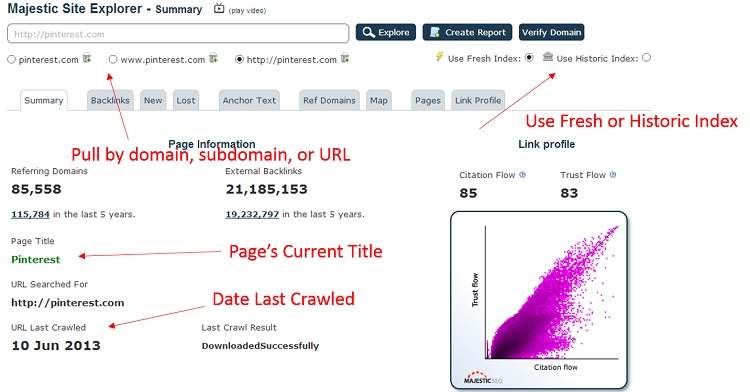The width and height of the screenshot is (750, 392).
Task: Click the 21,185,153 external backlinks value
Action: [266, 189]
